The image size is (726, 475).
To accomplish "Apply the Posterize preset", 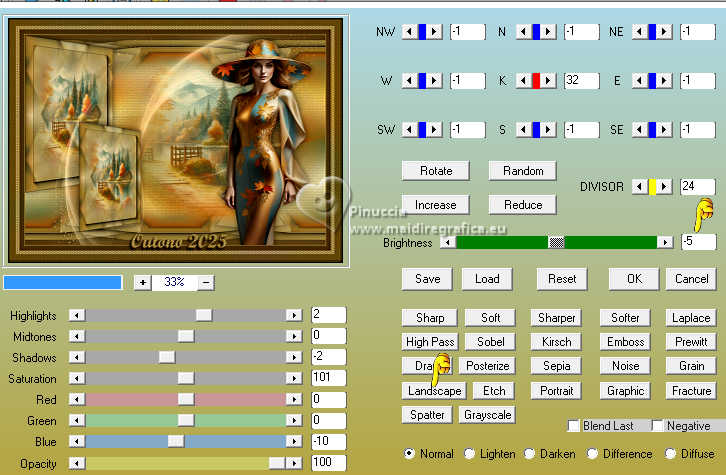I will [x=487, y=366].
